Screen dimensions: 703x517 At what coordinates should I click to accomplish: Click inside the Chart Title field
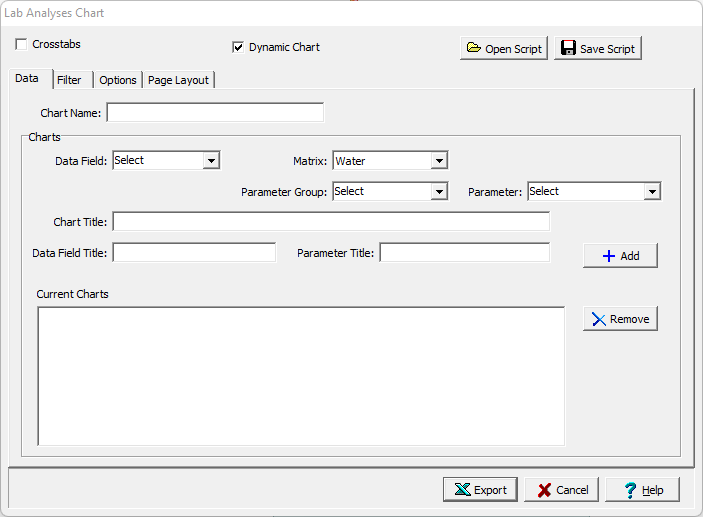coord(331,221)
